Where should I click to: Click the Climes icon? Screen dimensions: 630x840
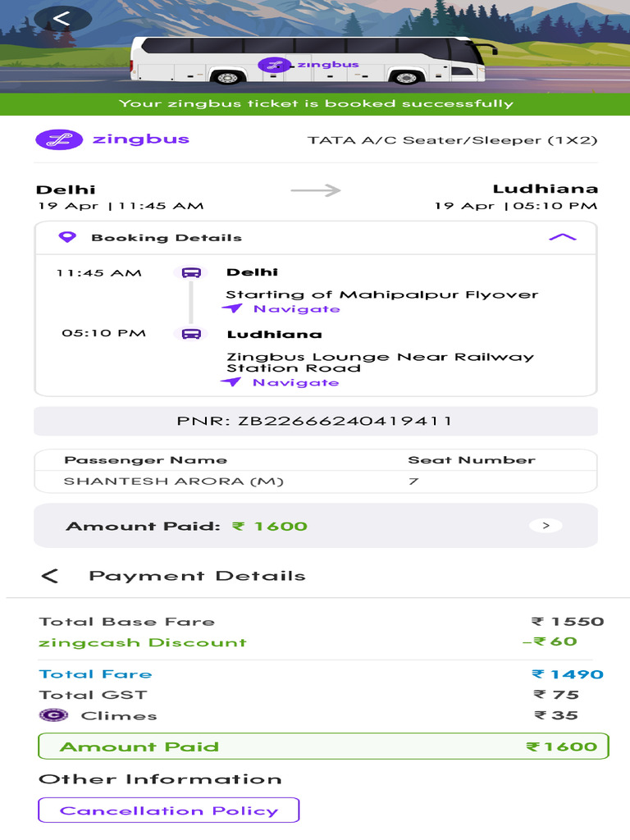[53, 715]
